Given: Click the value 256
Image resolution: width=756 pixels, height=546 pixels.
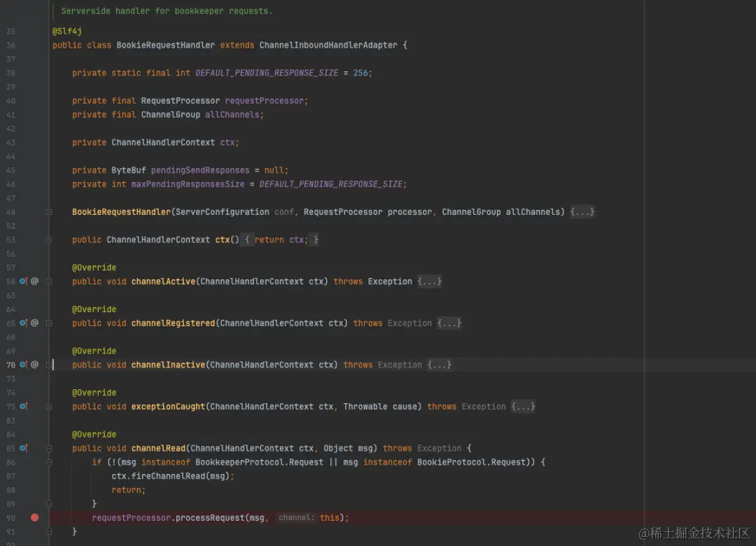Looking at the screenshot, I should coord(360,73).
